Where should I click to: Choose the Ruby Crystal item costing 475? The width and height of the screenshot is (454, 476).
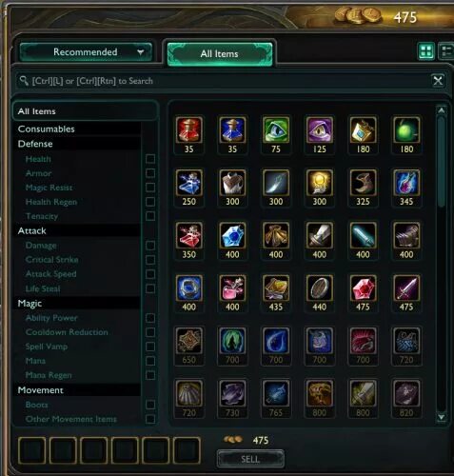click(363, 288)
